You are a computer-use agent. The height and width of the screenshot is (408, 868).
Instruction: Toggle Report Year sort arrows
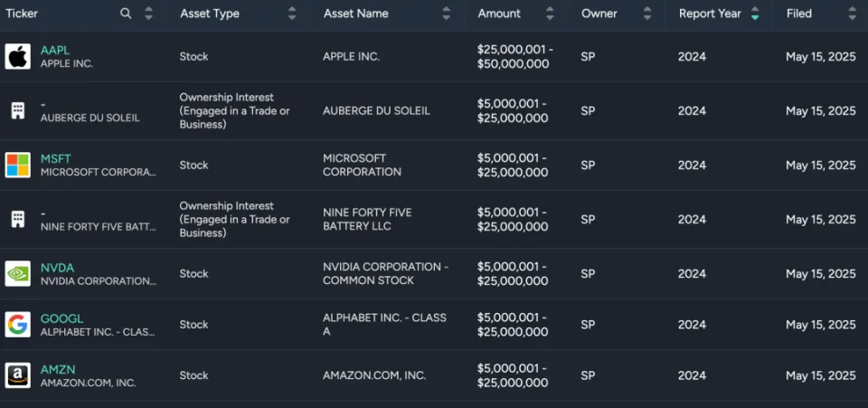point(755,14)
